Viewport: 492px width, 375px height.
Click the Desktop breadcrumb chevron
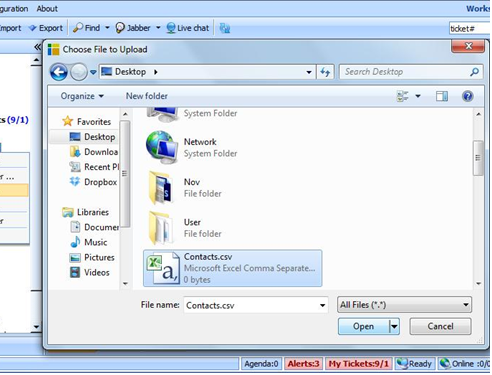[x=155, y=72]
